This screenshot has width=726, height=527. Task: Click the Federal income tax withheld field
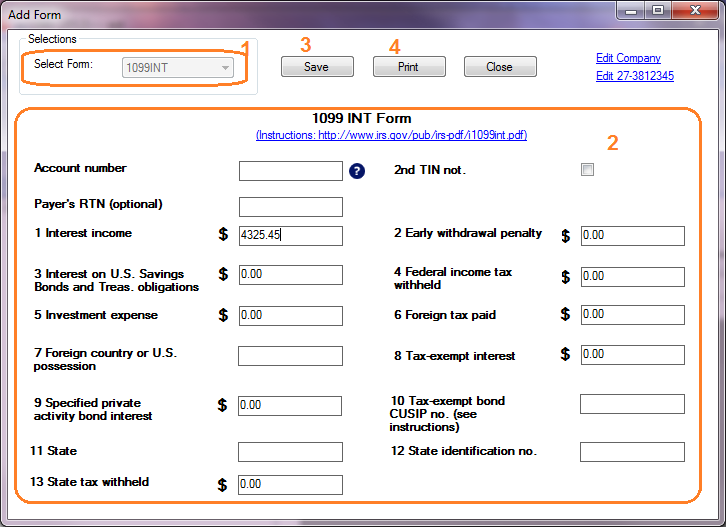click(632, 277)
